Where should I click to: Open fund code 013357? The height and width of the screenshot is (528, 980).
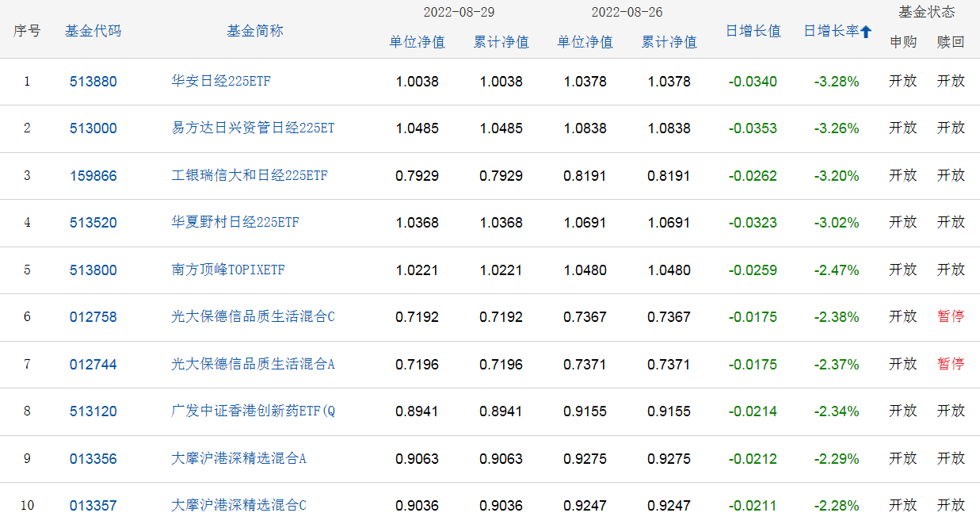click(93, 506)
